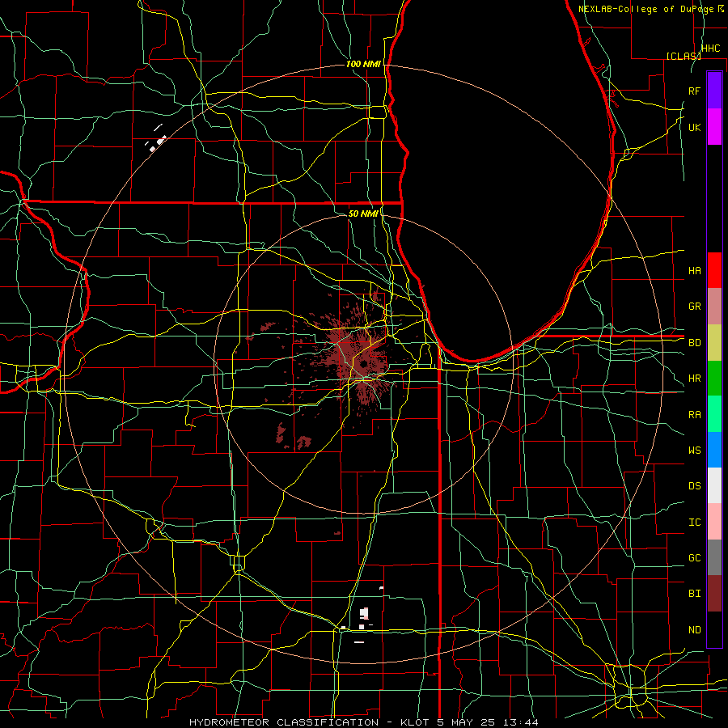The width and height of the screenshot is (728, 728).
Task: Click the GC gray legend swatch
Action: click(714, 557)
